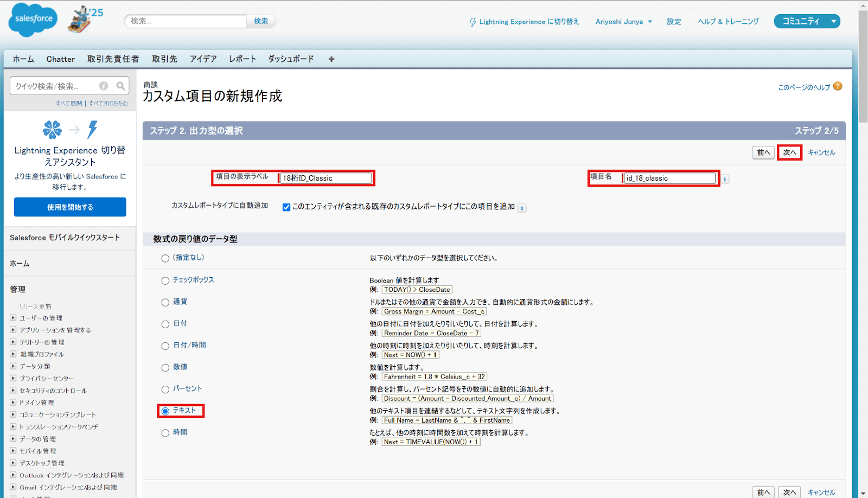Click the lightning bolt icon before Lightning Experience link

coord(473,22)
